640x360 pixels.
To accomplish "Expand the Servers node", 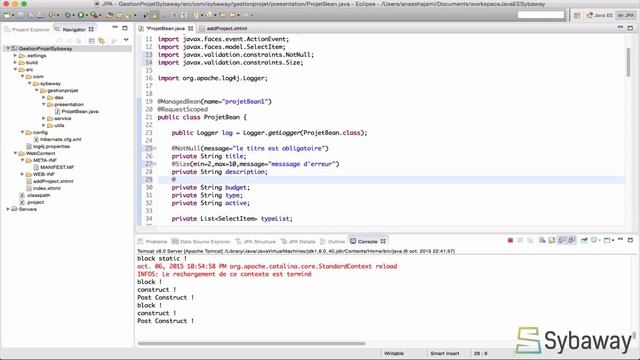I will coord(8,209).
